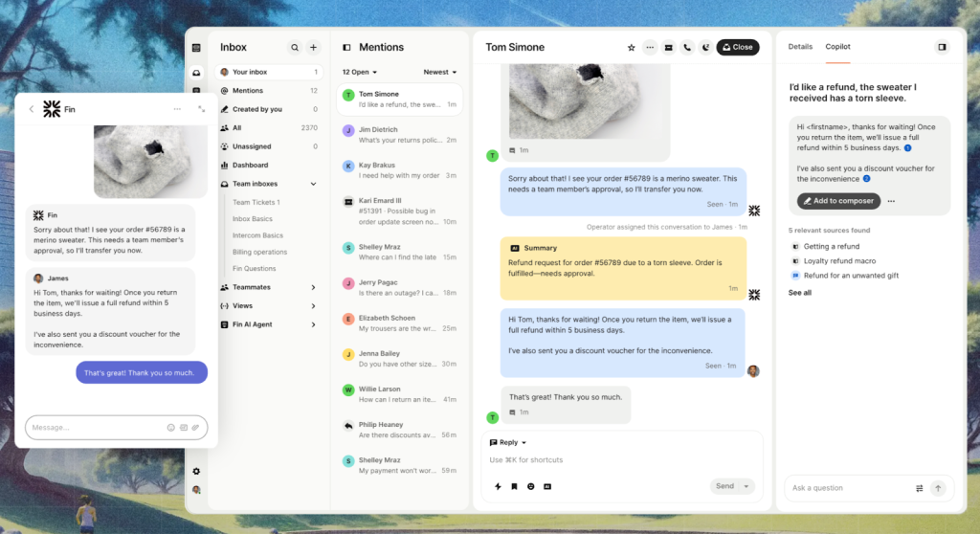Open the 12 Open status dropdown
Image resolution: width=980 pixels, height=534 pixels.
[360, 73]
